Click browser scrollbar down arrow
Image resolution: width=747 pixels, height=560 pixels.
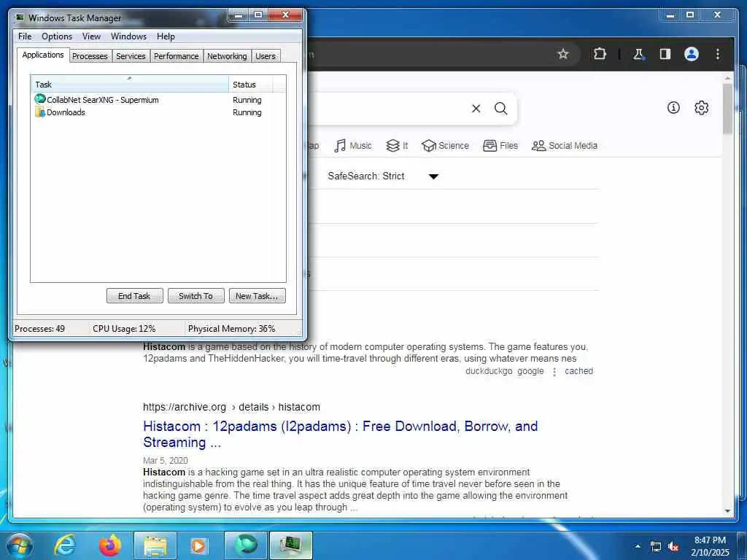(x=727, y=511)
